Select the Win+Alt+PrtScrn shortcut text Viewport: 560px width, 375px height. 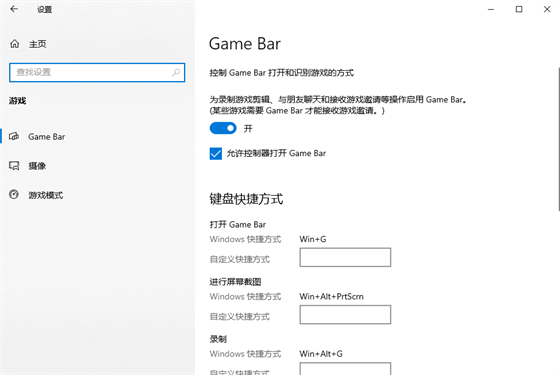coord(331,296)
